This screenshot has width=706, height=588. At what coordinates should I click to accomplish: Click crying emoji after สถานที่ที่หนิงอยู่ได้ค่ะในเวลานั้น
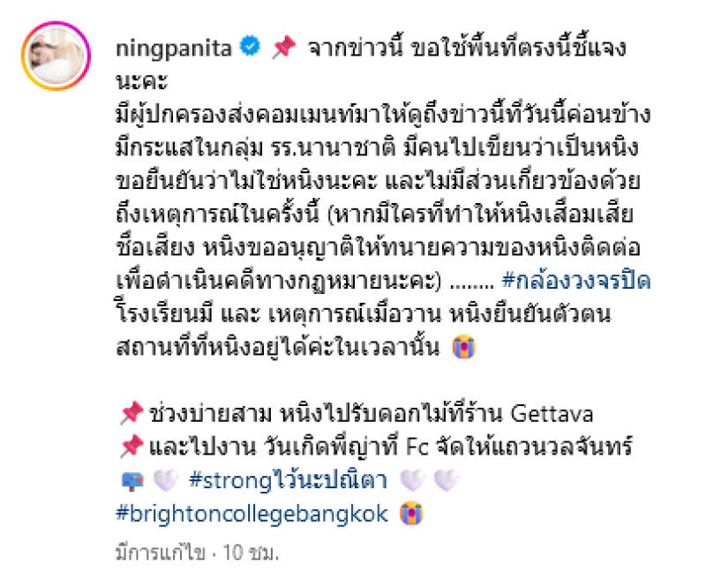(465, 347)
